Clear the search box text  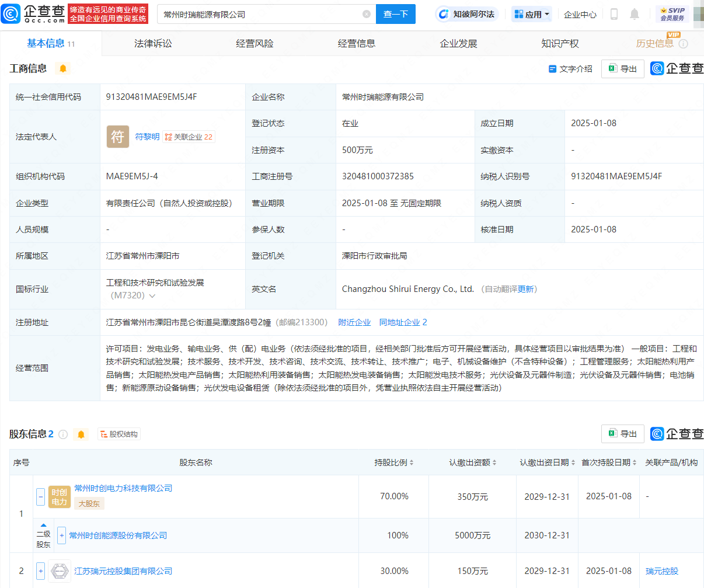tap(367, 14)
